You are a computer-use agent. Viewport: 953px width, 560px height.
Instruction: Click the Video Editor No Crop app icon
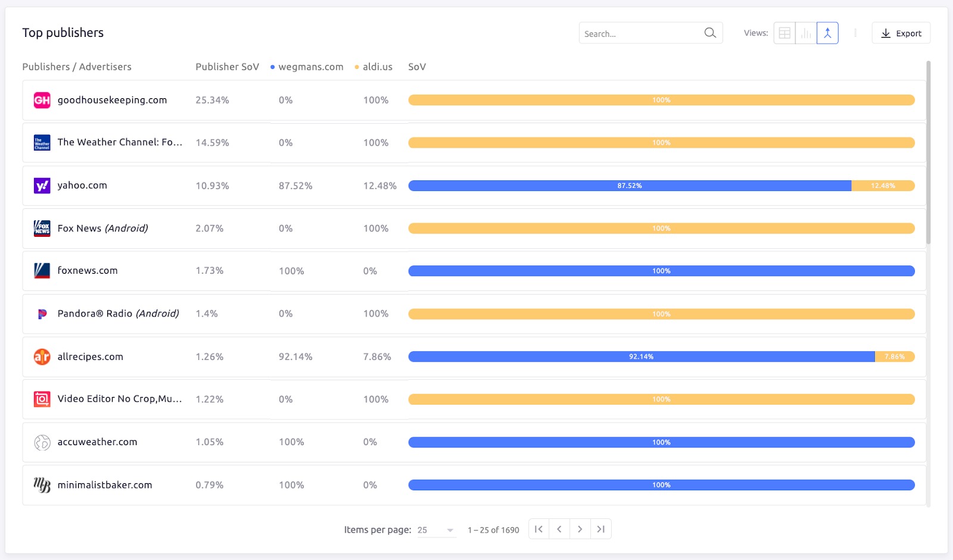[42, 399]
